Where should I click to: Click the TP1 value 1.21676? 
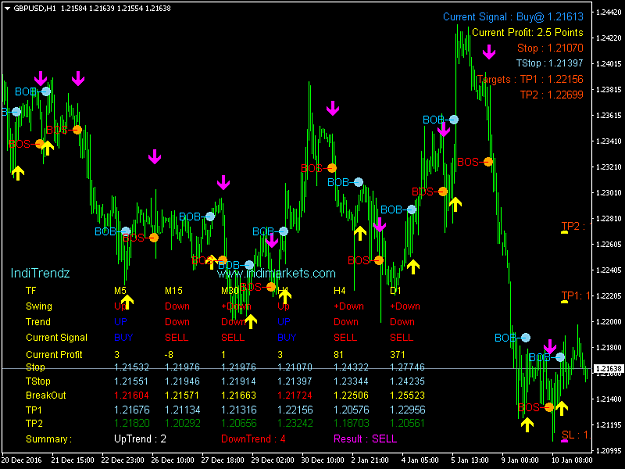pyautogui.click(x=132, y=410)
